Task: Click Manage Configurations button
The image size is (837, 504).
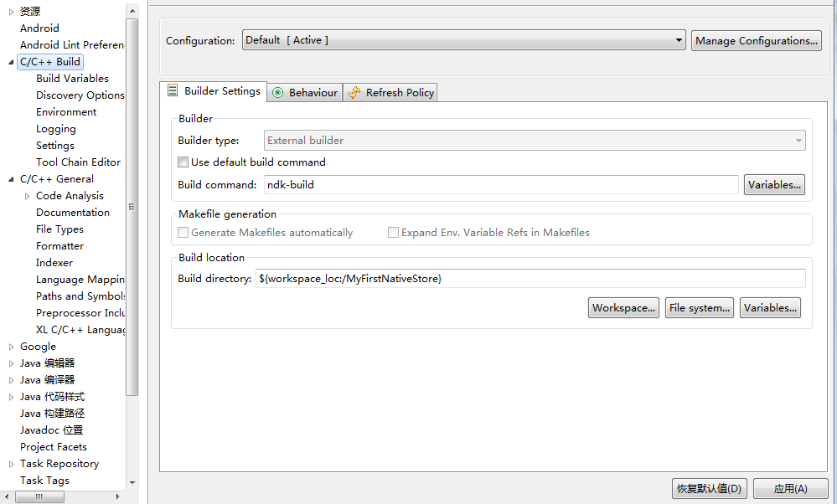Action: click(757, 40)
